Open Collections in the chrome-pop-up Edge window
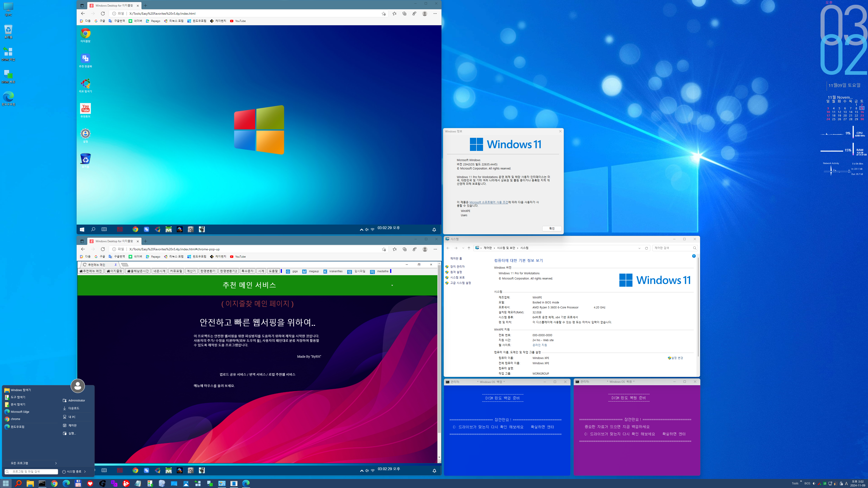 (405, 249)
